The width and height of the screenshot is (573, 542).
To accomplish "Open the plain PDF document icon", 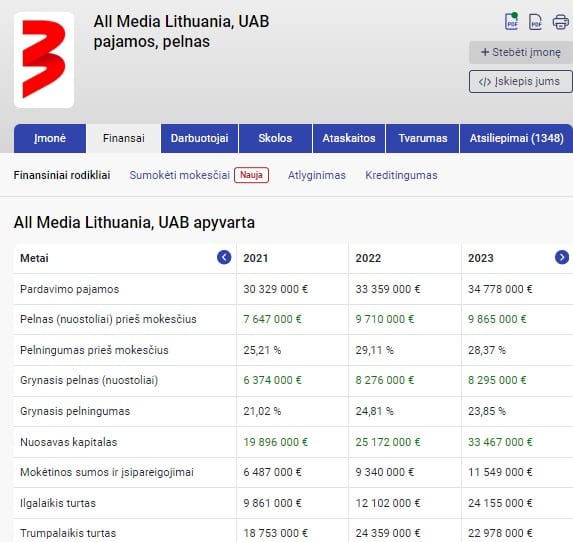I will [535, 22].
